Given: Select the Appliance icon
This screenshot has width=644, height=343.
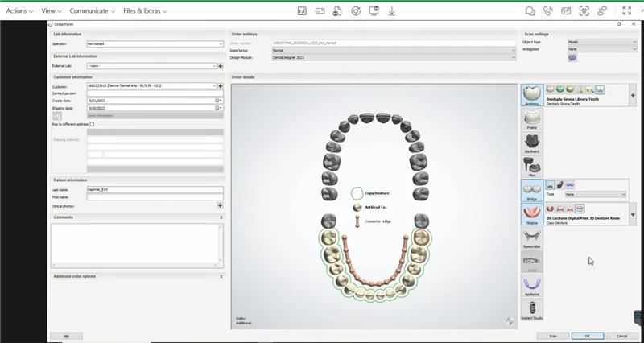Looking at the screenshot, I should point(531,285).
